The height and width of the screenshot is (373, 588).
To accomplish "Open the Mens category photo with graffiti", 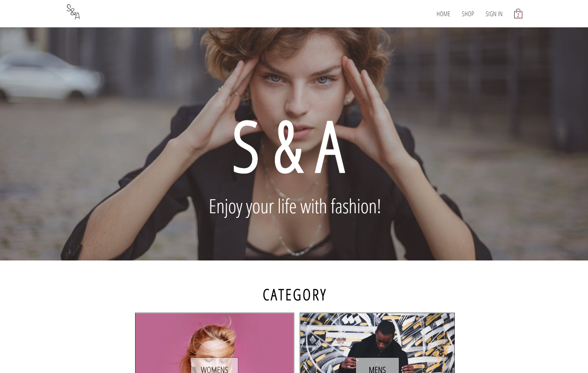I will point(377,343).
